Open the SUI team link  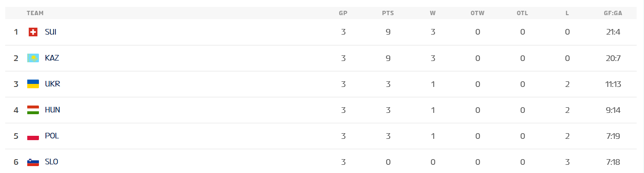tap(51, 32)
